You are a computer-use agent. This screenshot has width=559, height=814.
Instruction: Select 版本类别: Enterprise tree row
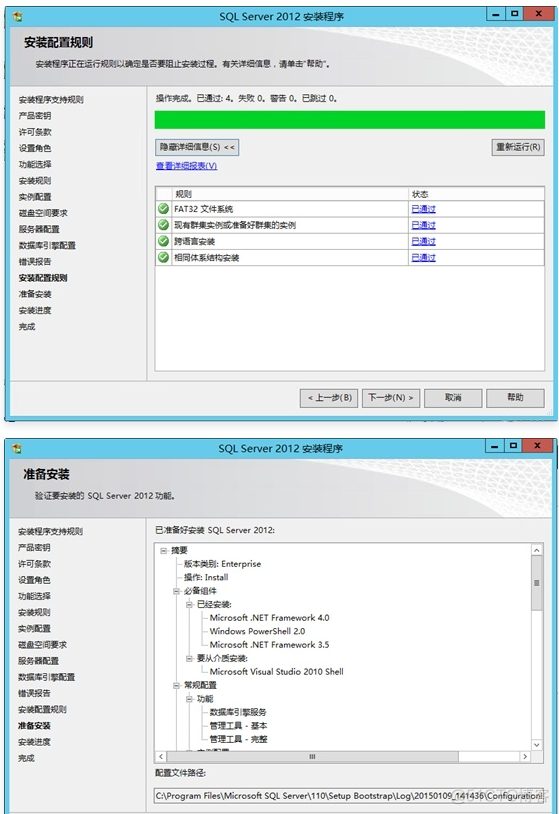(x=222, y=564)
